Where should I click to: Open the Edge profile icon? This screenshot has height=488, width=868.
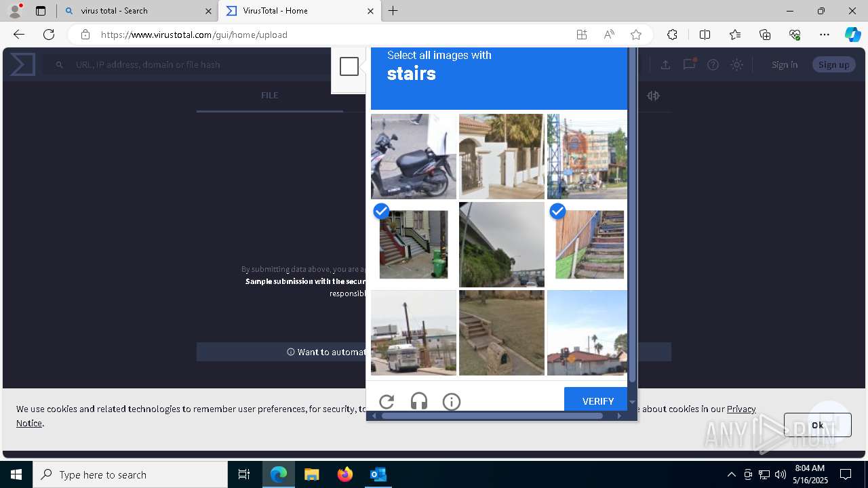tap(15, 10)
